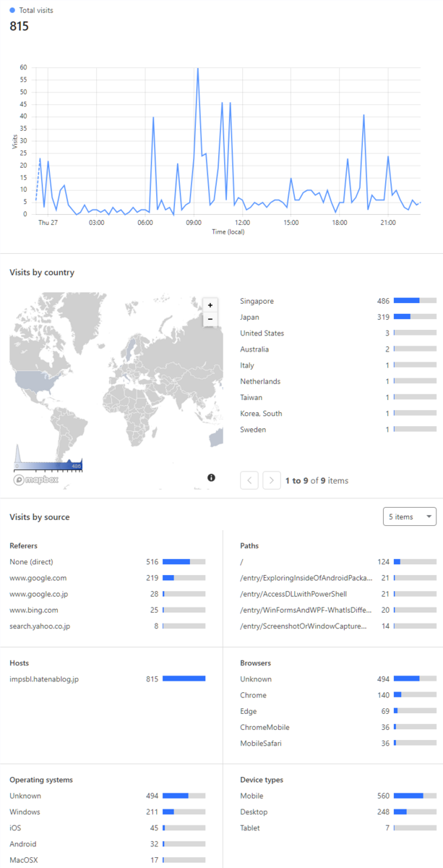Click the Desktop device type row
Image resolution: width=443 pixels, height=868 pixels.
pos(338,812)
